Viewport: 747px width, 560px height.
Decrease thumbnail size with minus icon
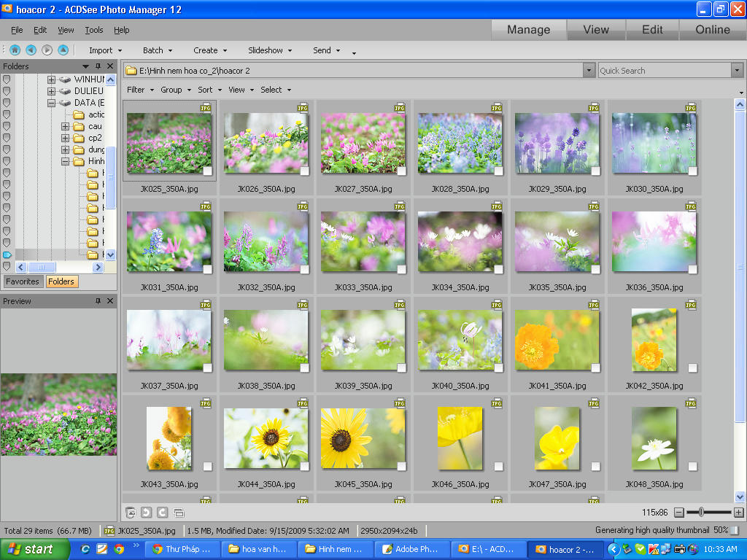point(679,513)
